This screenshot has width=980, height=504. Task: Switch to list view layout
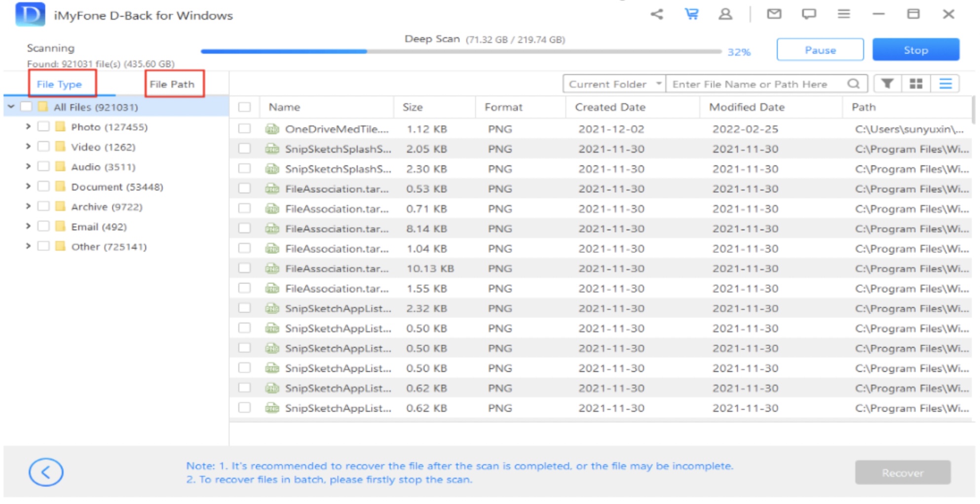[x=945, y=84]
